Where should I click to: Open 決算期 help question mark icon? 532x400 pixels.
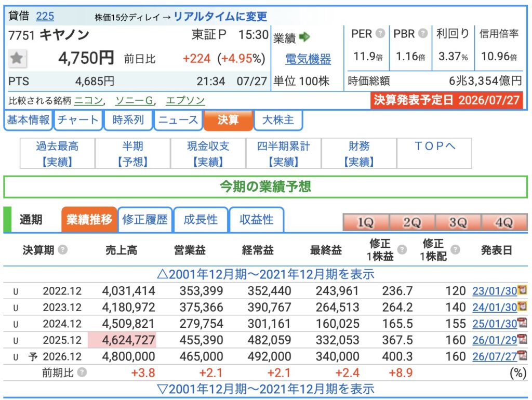pyautogui.click(x=62, y=250)
